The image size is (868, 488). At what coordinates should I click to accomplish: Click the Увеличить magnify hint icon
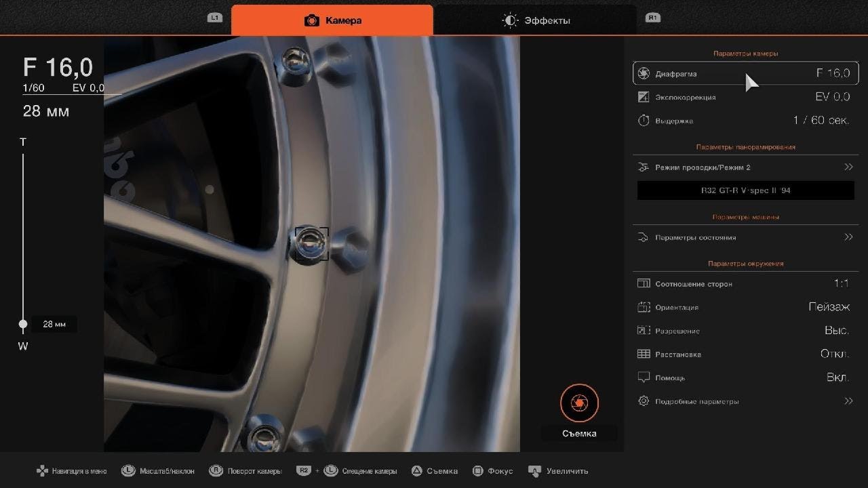[534, 471]
